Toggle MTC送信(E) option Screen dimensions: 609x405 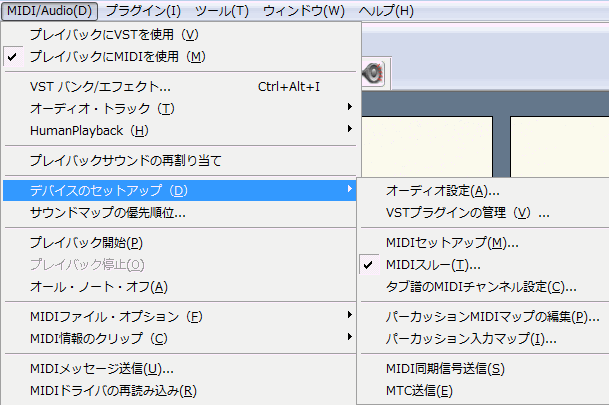click(x=484, y=391)
